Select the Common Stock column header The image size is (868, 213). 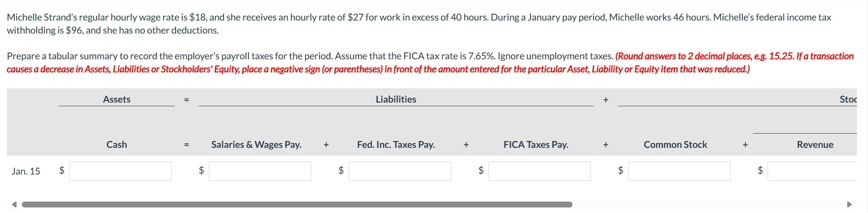pyautogui.click(x=675, y=144)
